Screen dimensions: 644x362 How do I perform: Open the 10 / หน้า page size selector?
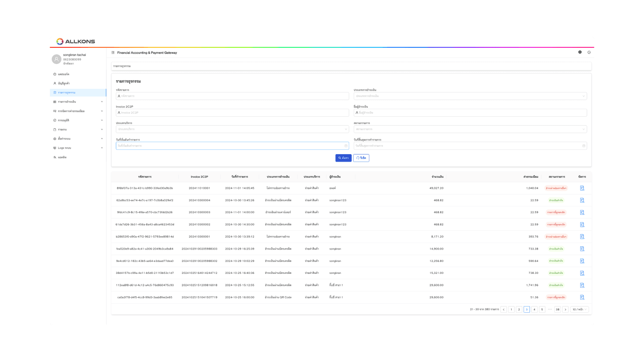click(x=579, y=310)
